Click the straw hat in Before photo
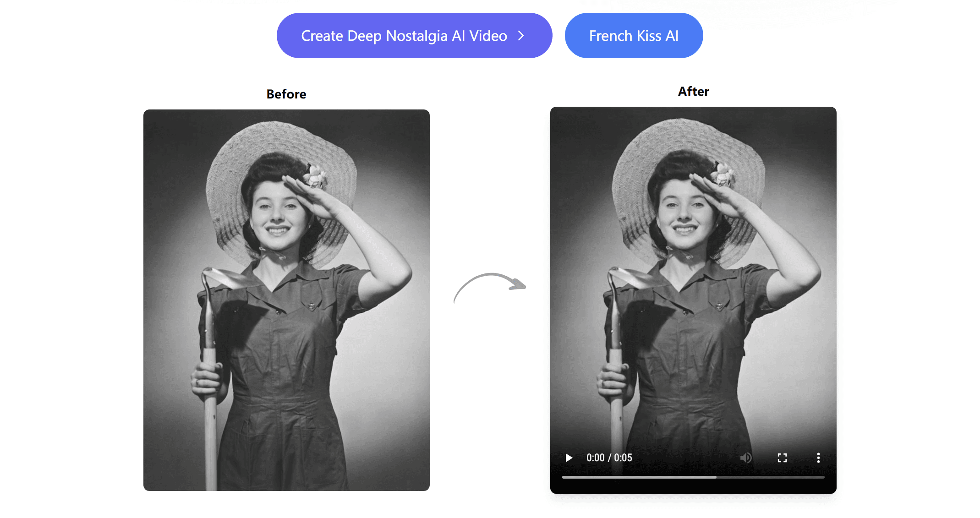Viewport: 980px width, 518px height. click(275, 137)
